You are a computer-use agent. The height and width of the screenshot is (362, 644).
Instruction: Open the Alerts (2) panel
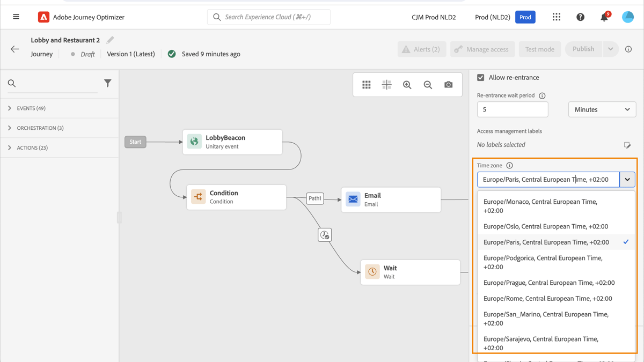tap(422, 49)
